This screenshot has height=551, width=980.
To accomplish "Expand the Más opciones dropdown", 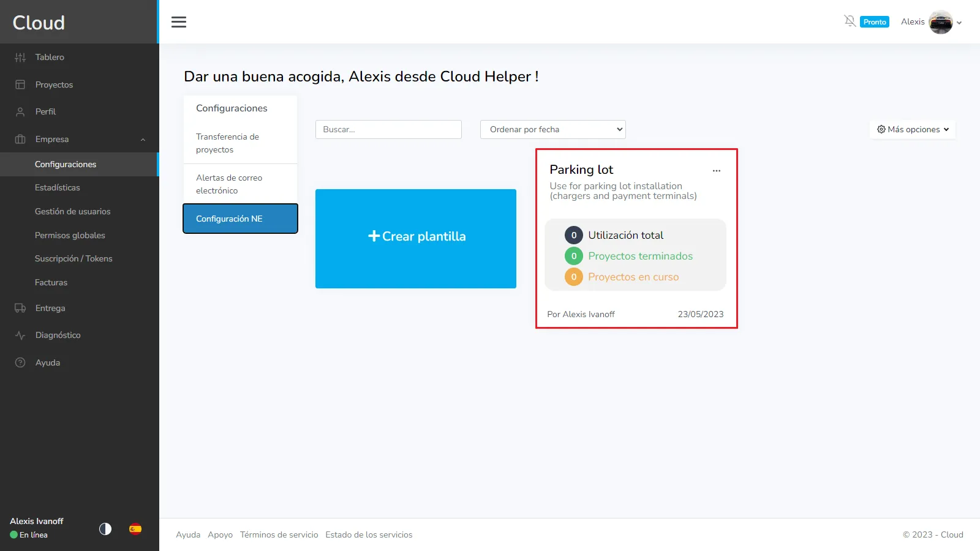I will coord(913,129).
